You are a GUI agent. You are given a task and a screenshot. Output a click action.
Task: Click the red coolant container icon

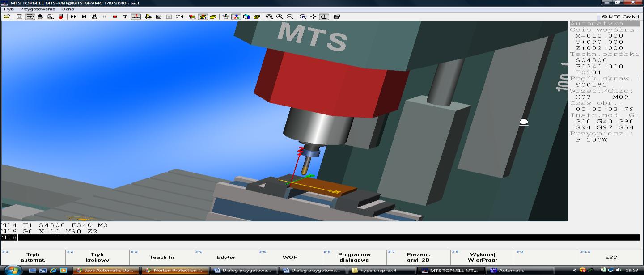pyautogui.click(x=61, y=17)
